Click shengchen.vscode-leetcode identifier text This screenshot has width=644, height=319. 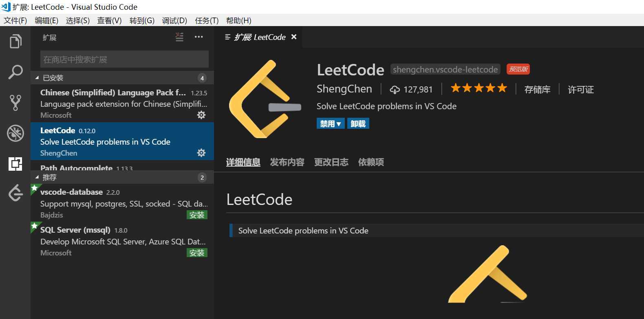(446, 69)
